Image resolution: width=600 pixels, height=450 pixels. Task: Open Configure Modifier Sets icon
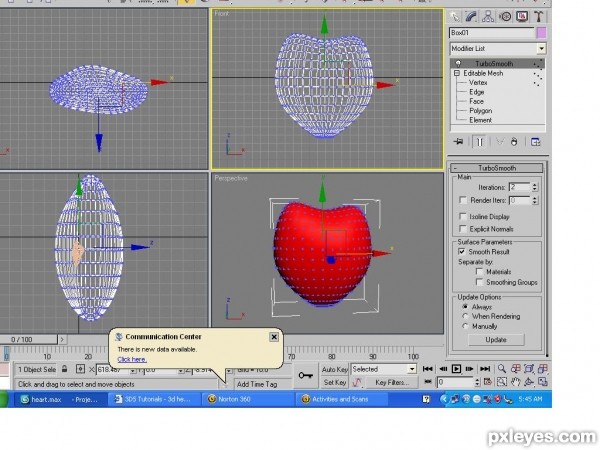pos(536,142)
